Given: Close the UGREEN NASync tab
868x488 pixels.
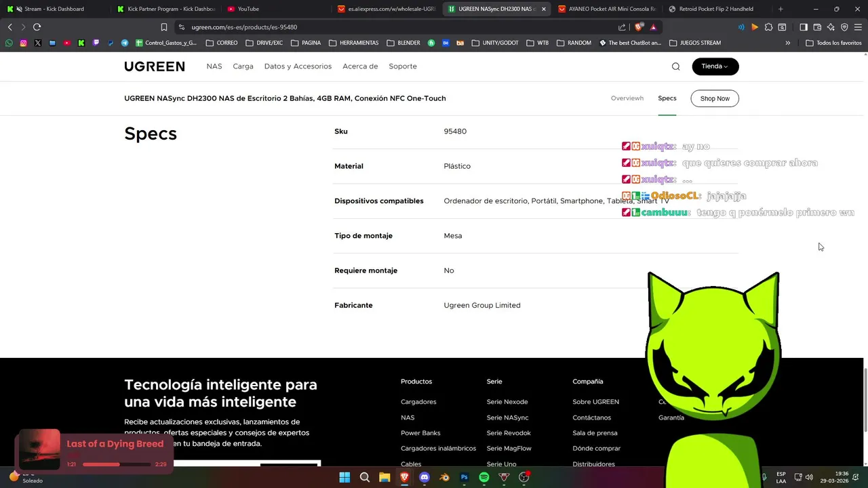Looking at the screenshot, I should point(543,9).
